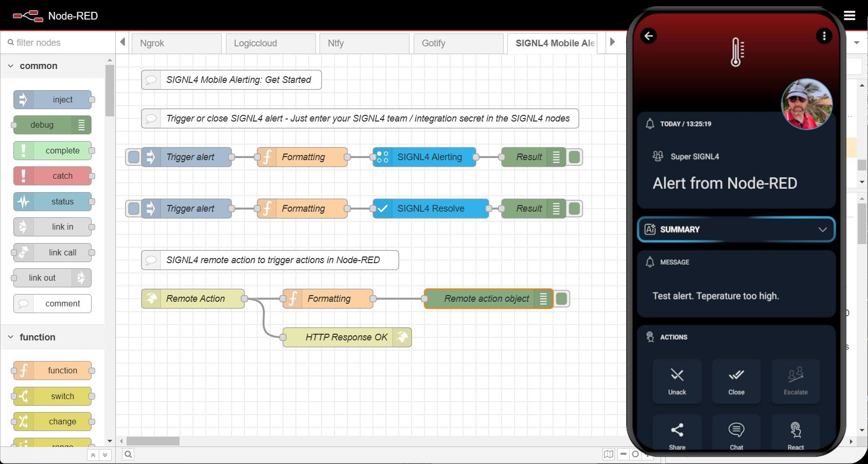The image size is (868, 464).
Task: Collapse the SUMMARY panel in the SIGNL4 app
Action: [822, 230]
